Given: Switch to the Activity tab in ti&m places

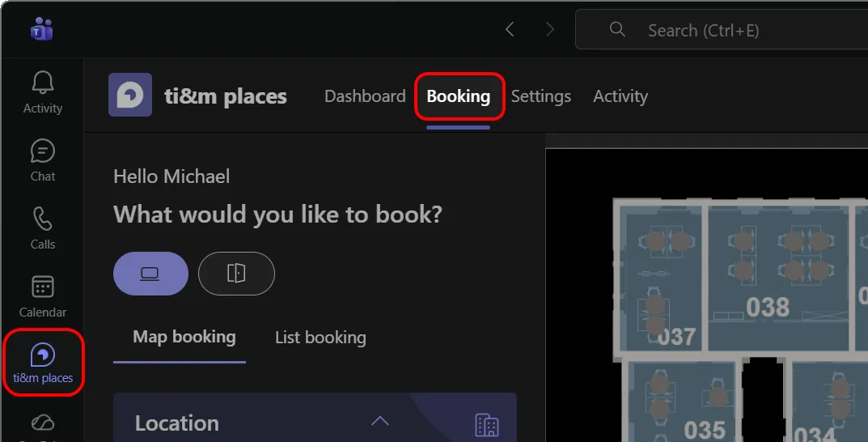Looking at the screenshot, I should pyautogui.click(x=620, y=96).
